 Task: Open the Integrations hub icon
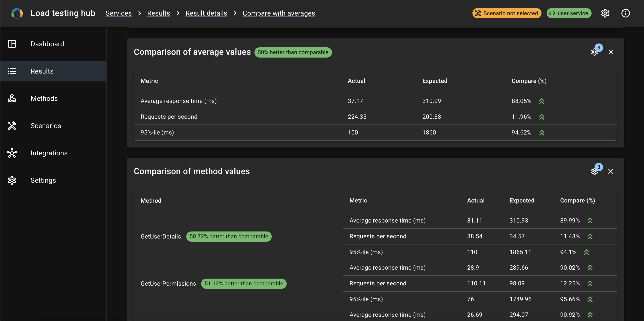pyautogui.click(x=12, y=153)
